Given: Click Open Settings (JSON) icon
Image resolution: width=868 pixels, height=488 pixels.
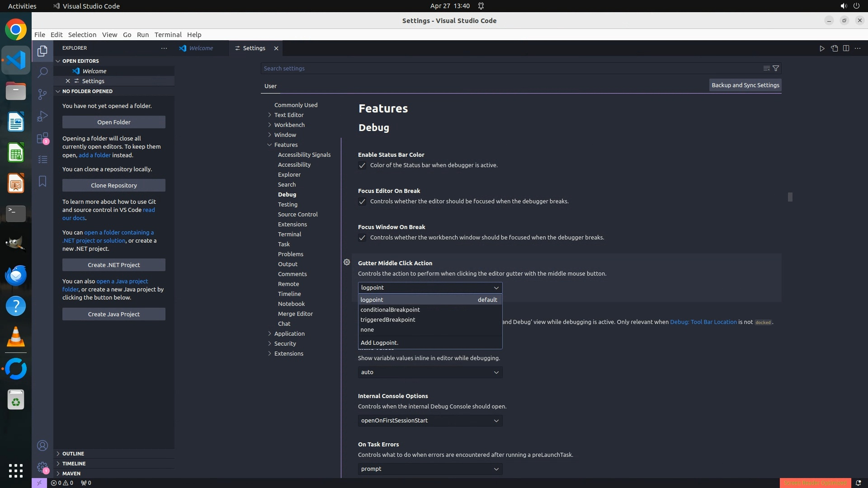Looking at the screenshot, I should click(834, 48).
